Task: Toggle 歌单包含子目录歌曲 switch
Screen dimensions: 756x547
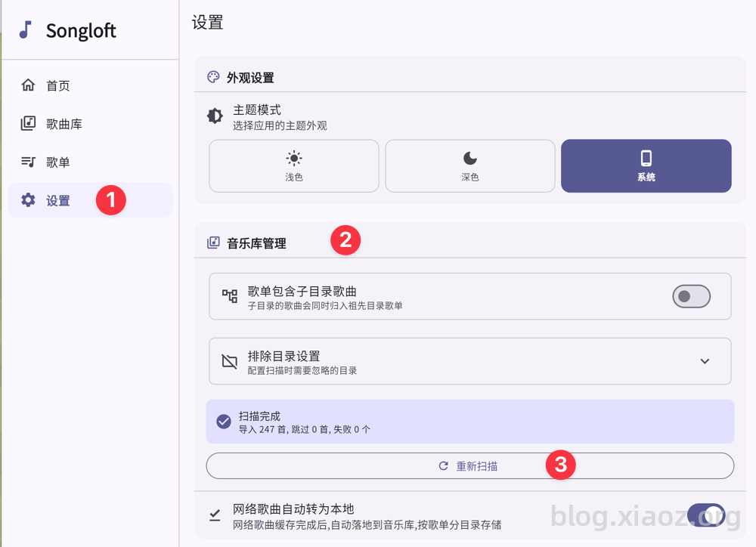Action: (x=692, y=296)
